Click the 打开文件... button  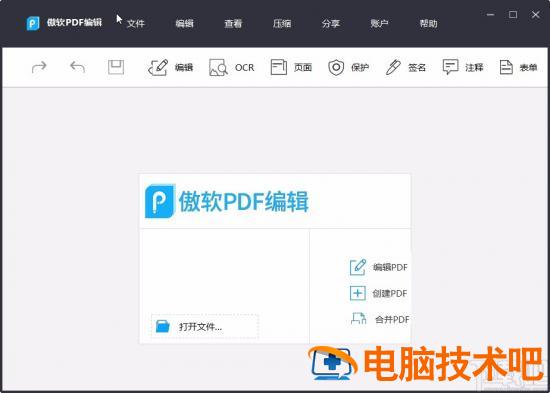pyautogui.click(x=205, y=326)
